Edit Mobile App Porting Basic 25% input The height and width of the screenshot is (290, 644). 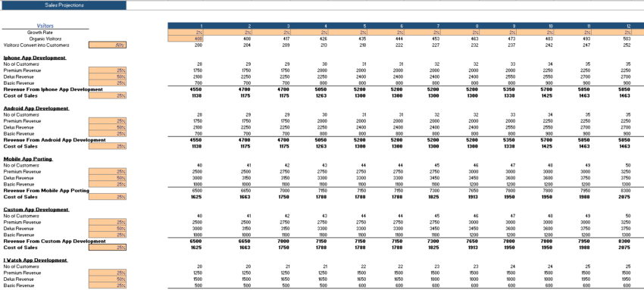107,184
